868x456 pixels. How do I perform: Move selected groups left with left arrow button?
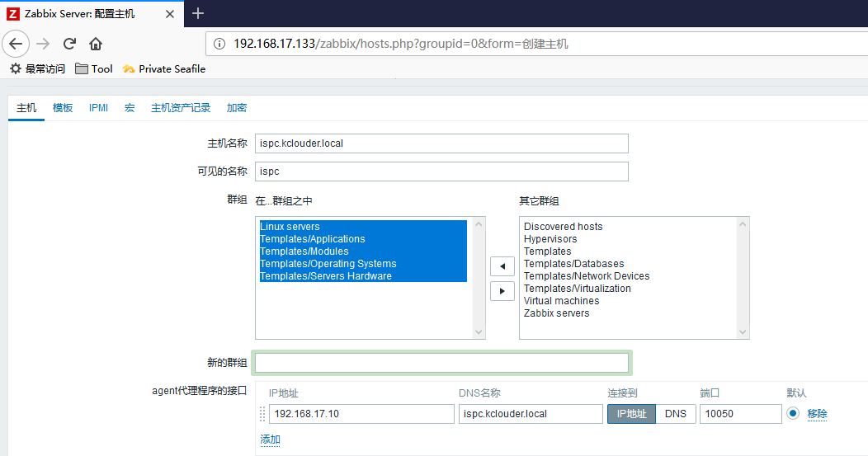502,266
